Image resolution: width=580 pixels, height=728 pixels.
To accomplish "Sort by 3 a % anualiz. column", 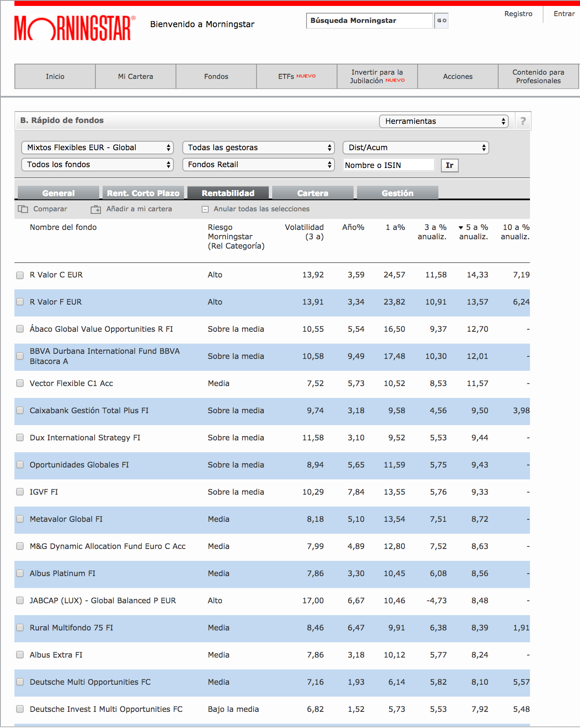I will coord(432,232).
